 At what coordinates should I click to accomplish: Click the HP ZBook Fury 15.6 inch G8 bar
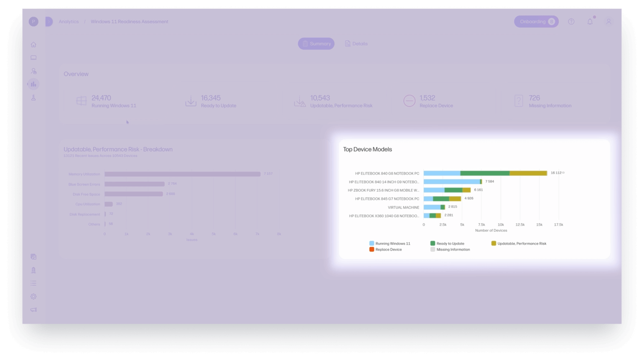447,190
